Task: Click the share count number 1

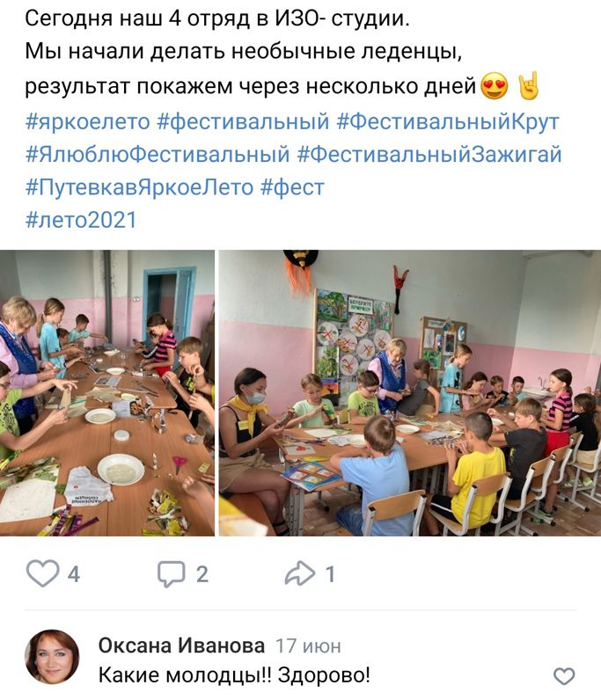Action: click(x=330, y=574)
